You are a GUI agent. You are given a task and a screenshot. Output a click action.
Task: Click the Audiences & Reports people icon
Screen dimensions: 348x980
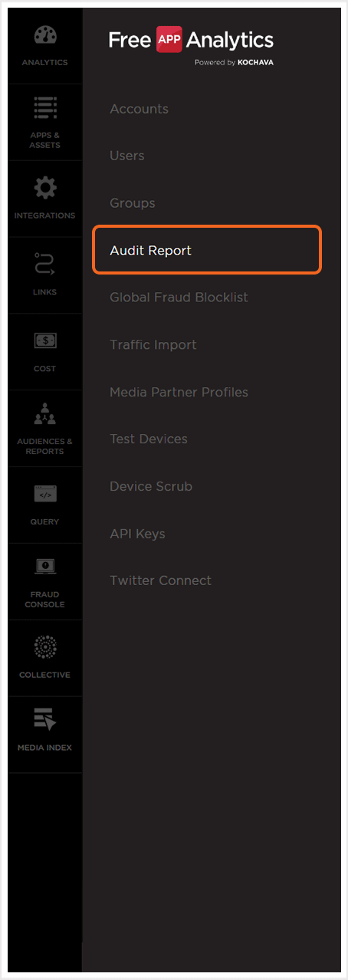point(44,416)
